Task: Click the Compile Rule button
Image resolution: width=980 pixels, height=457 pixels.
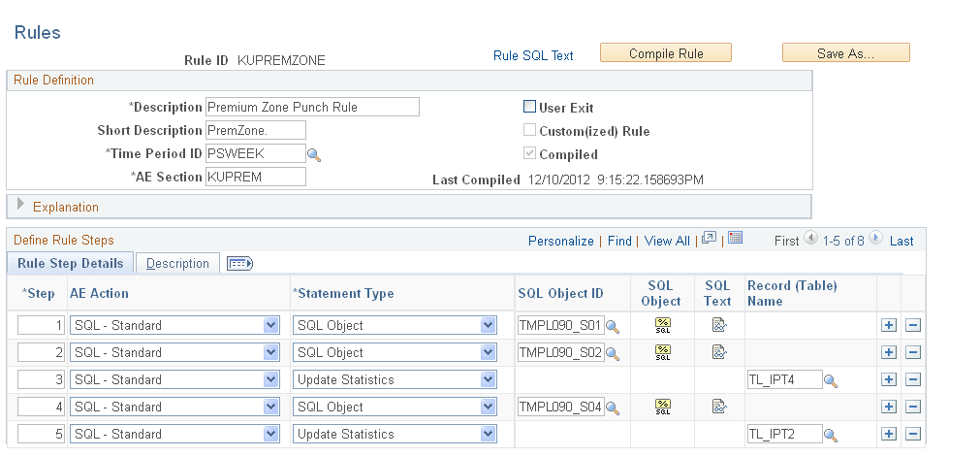Action: [x=666, y=53]
